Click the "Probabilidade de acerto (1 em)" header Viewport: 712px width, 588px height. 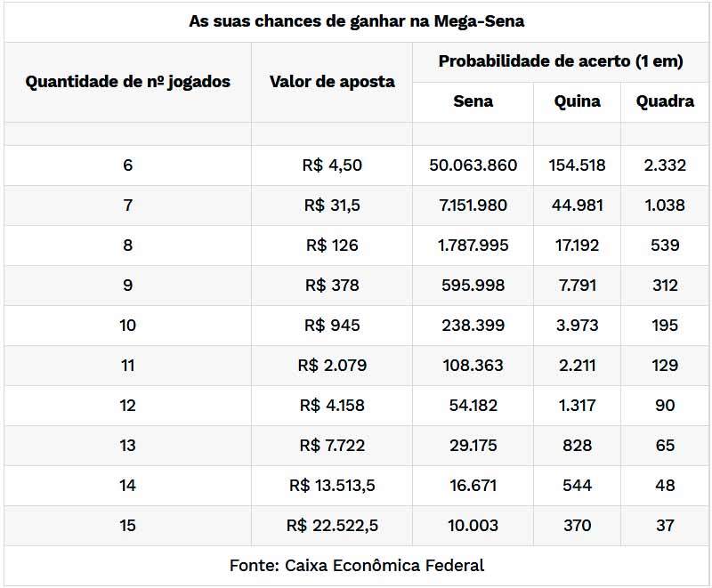pyautogui.click(x=561, y=61)
